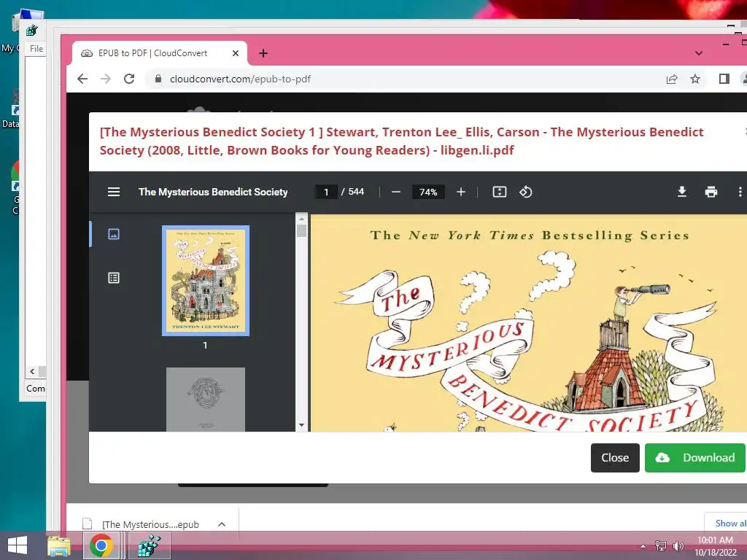Open the Chrome tab search chevron

click(x=698, y=53)
